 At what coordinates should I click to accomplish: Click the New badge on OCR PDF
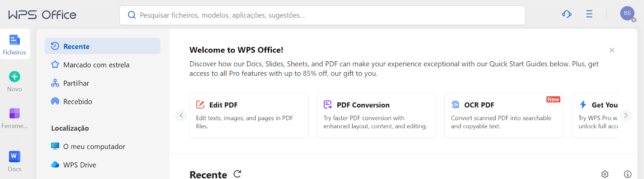click(553, 100)
